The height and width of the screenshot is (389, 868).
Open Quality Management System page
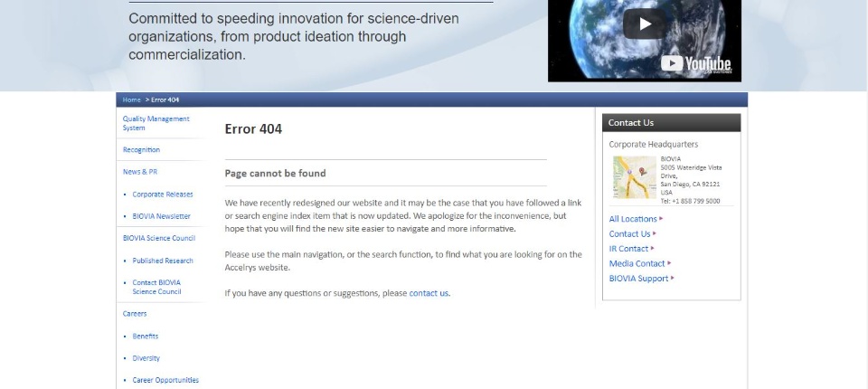coord(156,123)
